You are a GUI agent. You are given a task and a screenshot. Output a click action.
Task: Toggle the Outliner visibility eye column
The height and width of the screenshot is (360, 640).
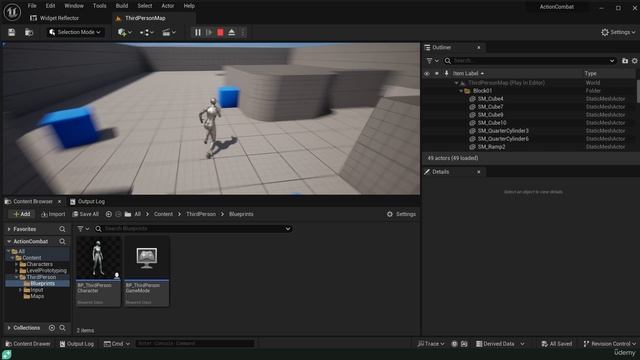tap(427, 73)
